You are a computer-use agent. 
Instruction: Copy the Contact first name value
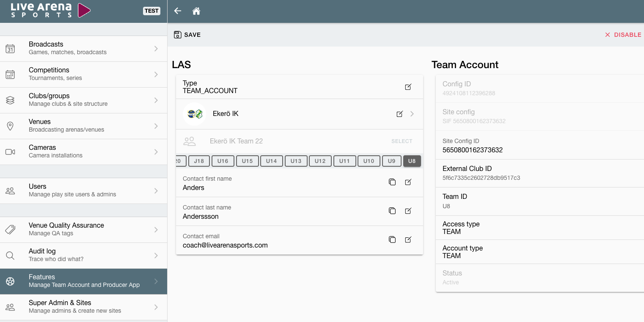click(x=392, y=182)
